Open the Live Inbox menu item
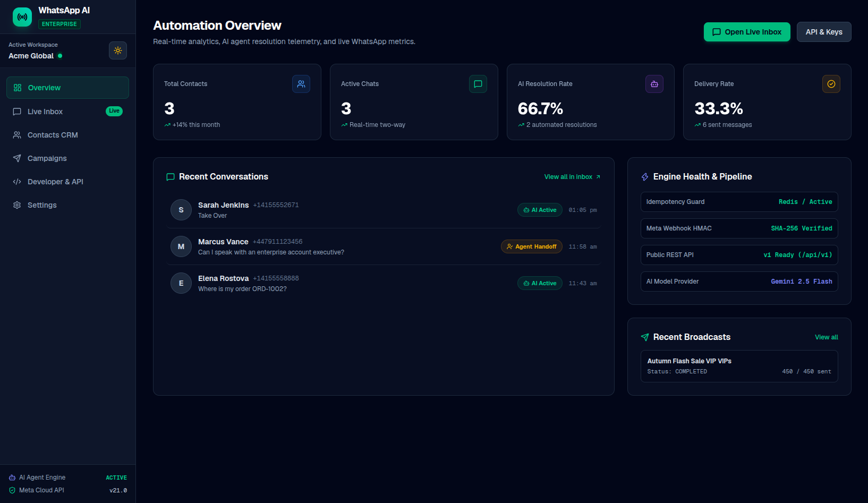This screenshot has height=503, width=868. 67,112
